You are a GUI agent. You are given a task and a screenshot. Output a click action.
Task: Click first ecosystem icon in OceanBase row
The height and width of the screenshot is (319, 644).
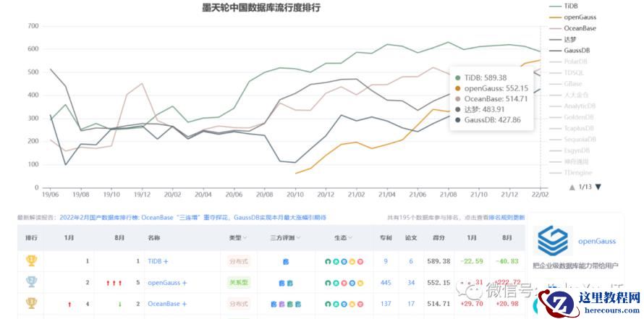[x=328, y=305]
